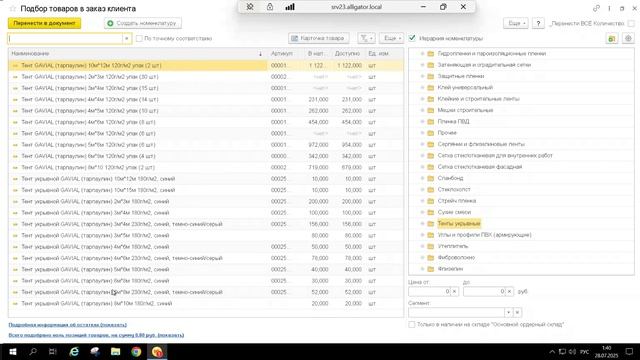Image resolution: width=640 pixels, height=360 pixels.
Task: Open the help question mark button
Action: (538, 23)
